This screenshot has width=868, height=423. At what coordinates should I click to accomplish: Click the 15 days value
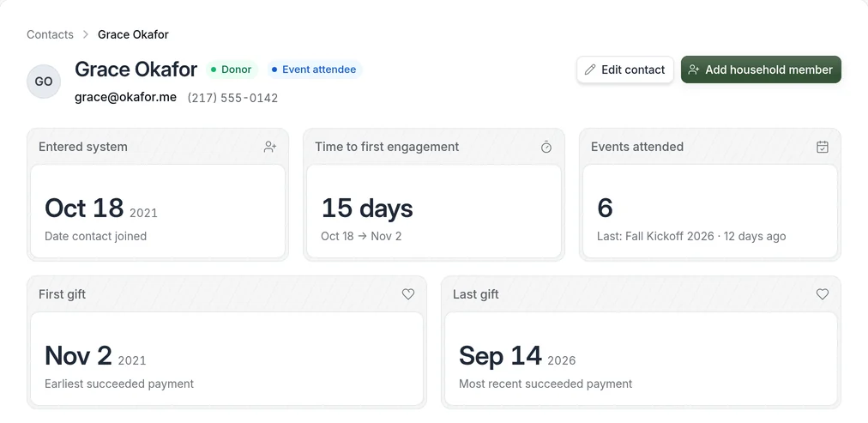[x=367, y=208]
